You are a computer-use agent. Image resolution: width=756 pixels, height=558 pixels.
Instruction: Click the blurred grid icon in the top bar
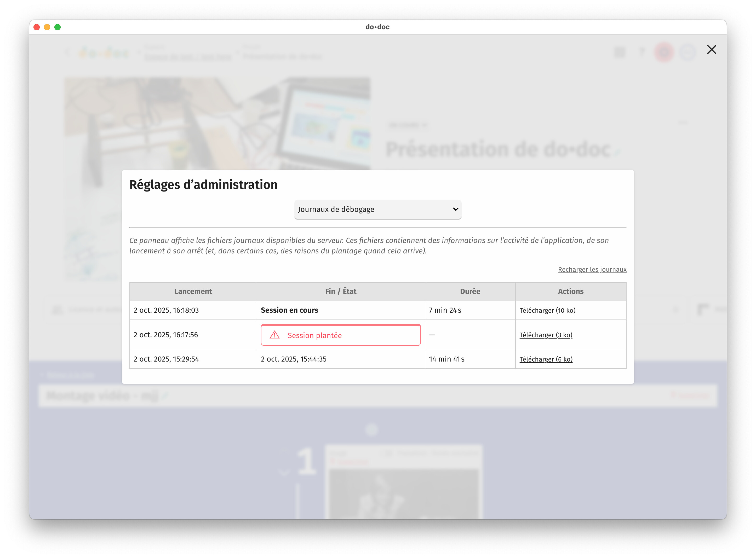(620, 52)
